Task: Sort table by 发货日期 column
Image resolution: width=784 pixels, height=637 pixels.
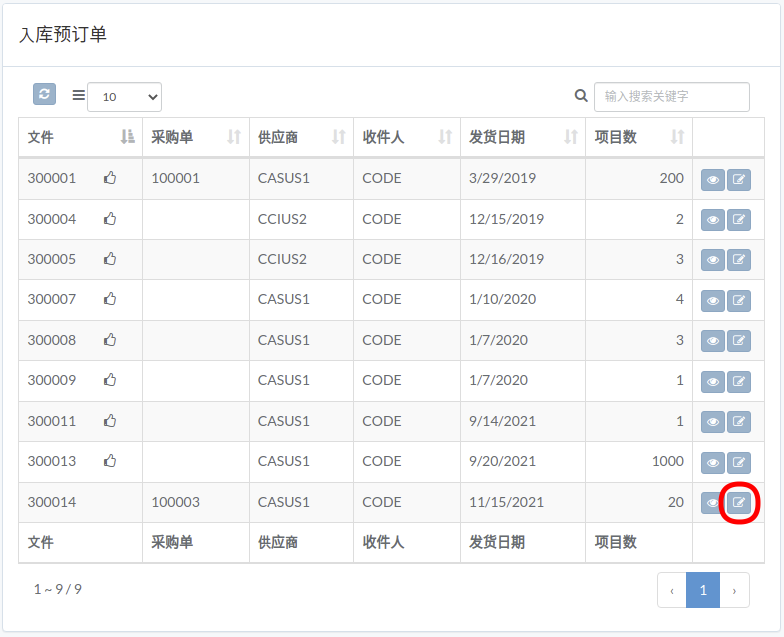Action: click(522, 137)
